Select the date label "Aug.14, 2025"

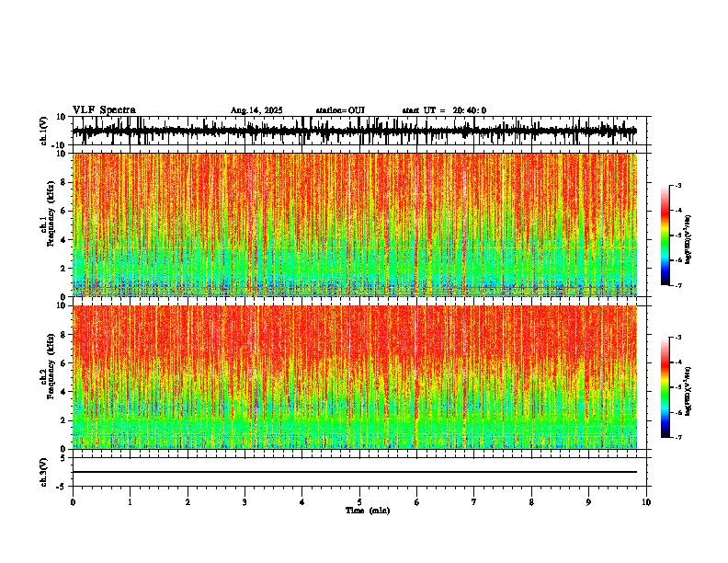(x=256, y=110)
